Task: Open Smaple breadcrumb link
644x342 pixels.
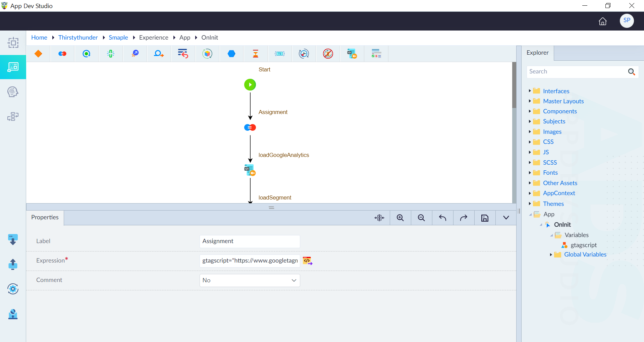Action: tap(118, 38)
